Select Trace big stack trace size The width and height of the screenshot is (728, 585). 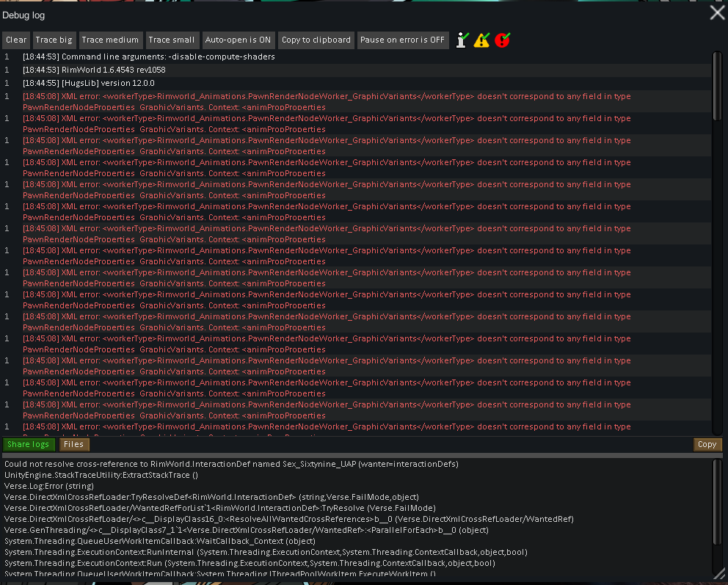click(54, 40)
